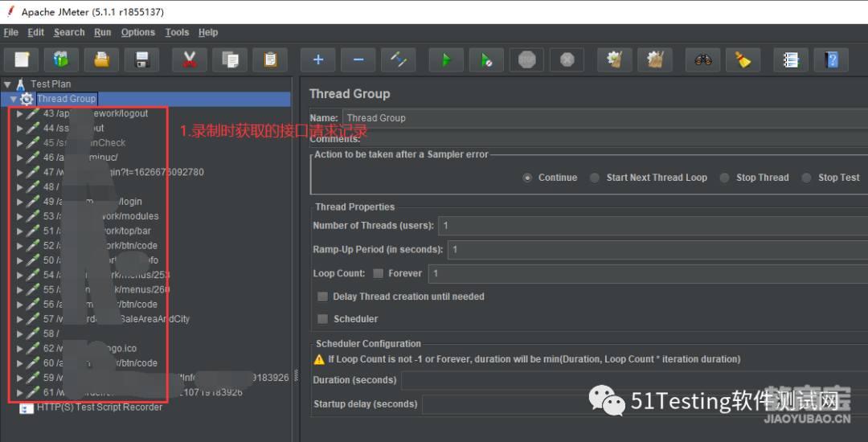
Task: Enable Delay Thread creation until needed
Action: pos(323,297)
